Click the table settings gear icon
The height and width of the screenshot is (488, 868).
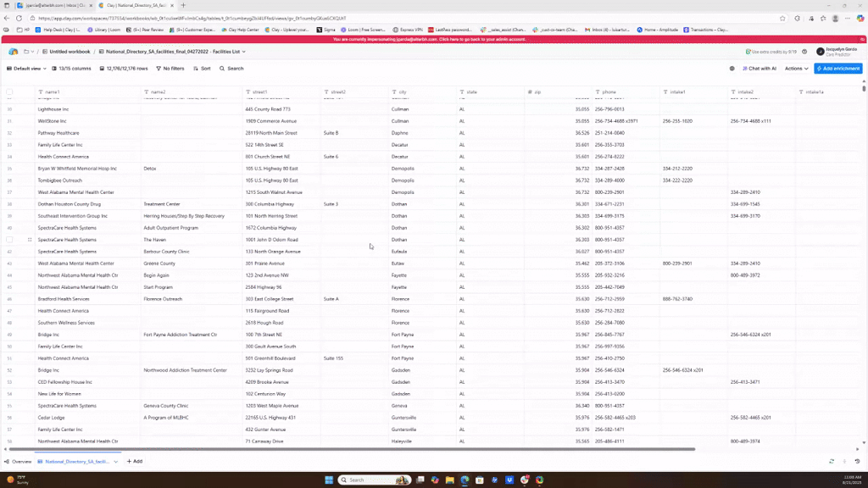click(x=732, y=69)
